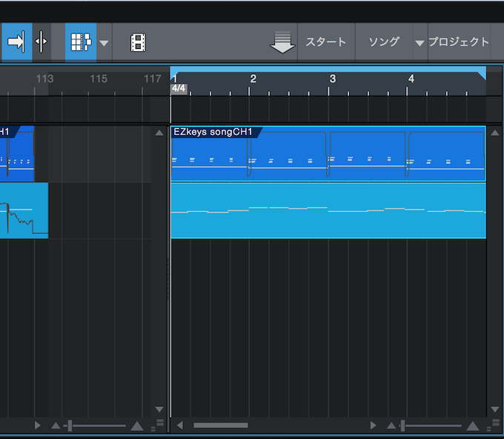
Task: Click the right pane zoom slider handle
Action: (x=402, y=426)
